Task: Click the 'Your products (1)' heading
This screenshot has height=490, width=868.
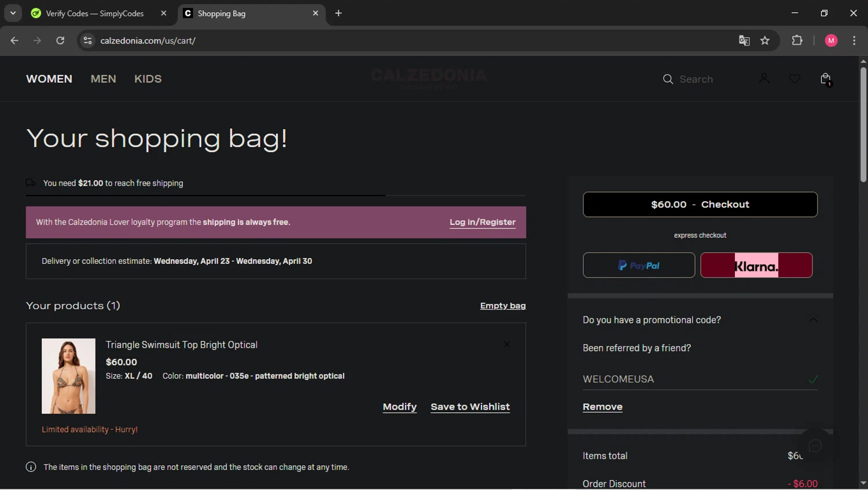Action: click(73, 305)
